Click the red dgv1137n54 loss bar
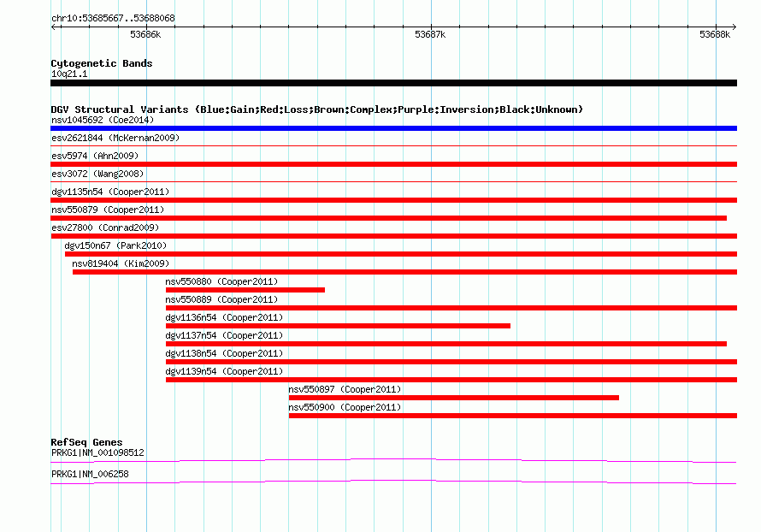 pyautogui.click(x=446, y=344)
